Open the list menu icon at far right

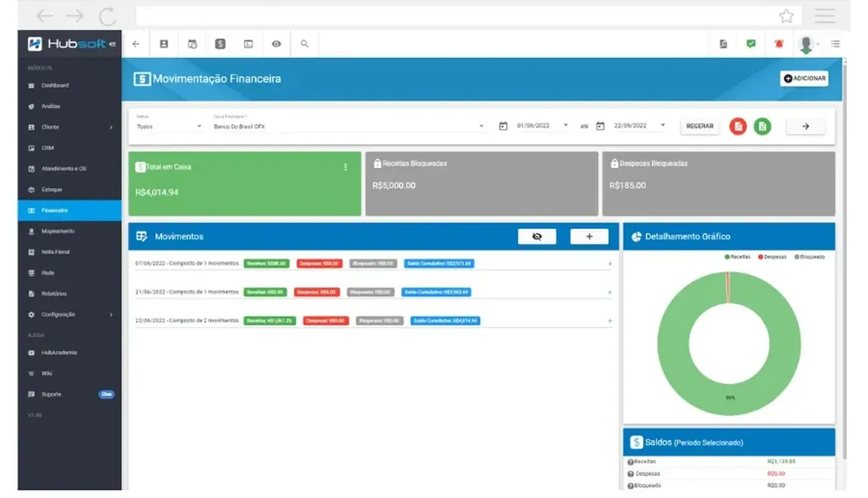click(x=835, y=44)
